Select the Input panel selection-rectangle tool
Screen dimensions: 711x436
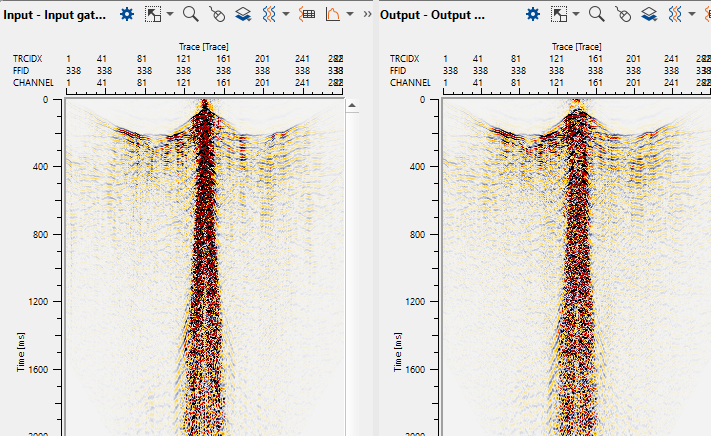coord(154,14)
